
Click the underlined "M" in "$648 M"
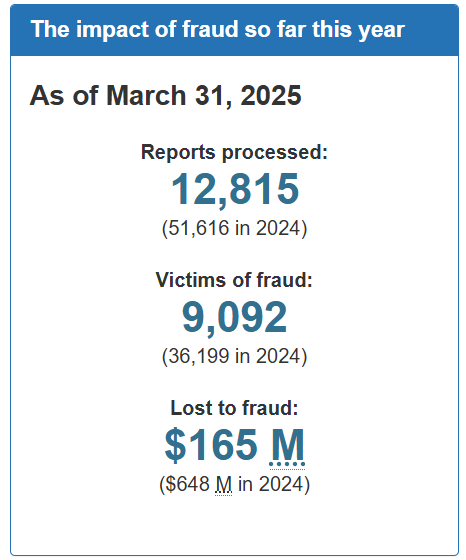(224, 485)
